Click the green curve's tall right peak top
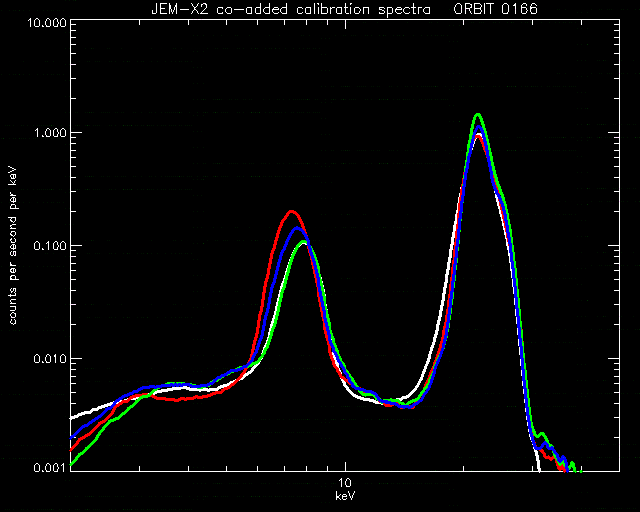Image resolution: width=640 pixels, height=512 pixels. (478, 115)
